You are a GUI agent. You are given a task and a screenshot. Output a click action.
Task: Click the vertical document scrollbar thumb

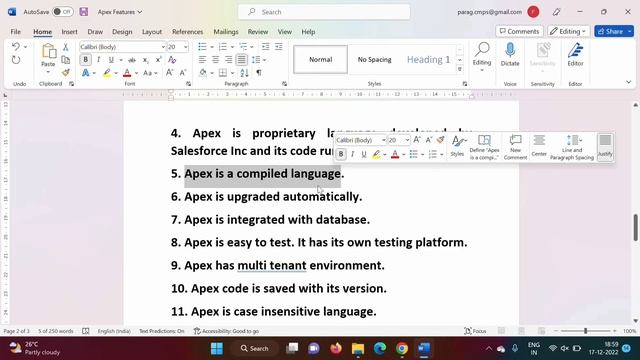click(636, 227)
